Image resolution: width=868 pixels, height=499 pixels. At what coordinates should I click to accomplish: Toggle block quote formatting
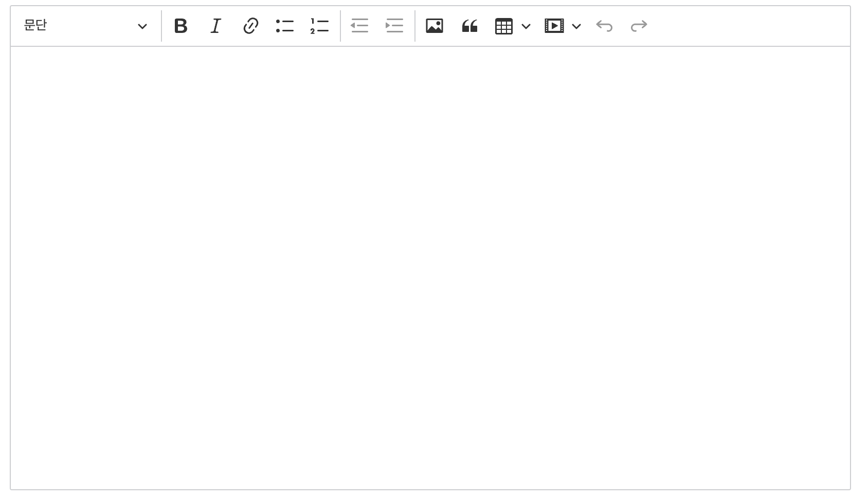point(469,26)
